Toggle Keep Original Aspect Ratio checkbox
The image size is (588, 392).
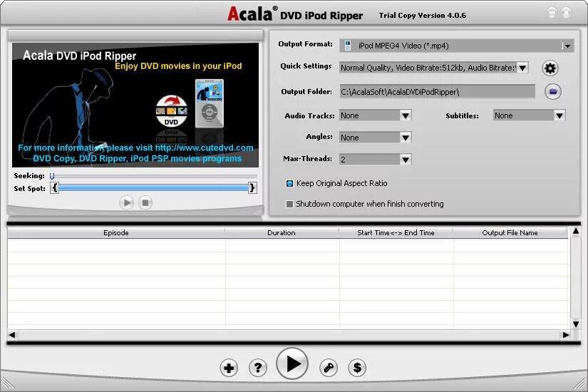(x=289, y=183)
